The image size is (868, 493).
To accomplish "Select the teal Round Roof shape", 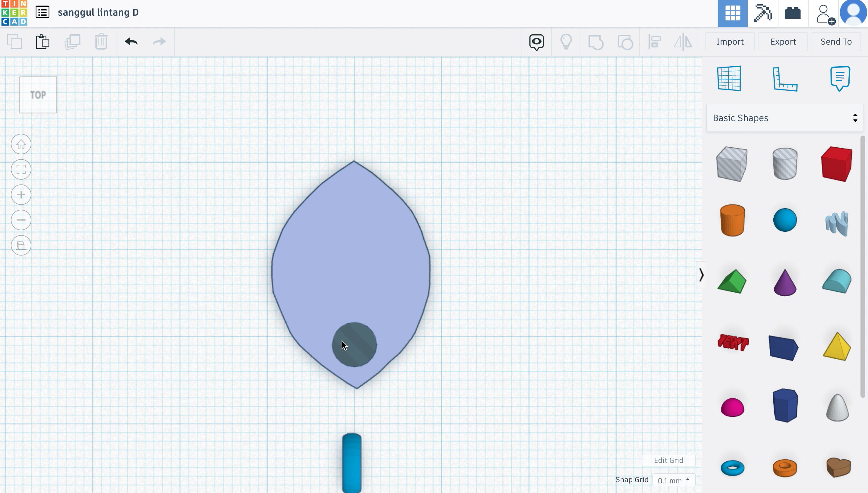I will pyautogui.click(x=837, y=281).
